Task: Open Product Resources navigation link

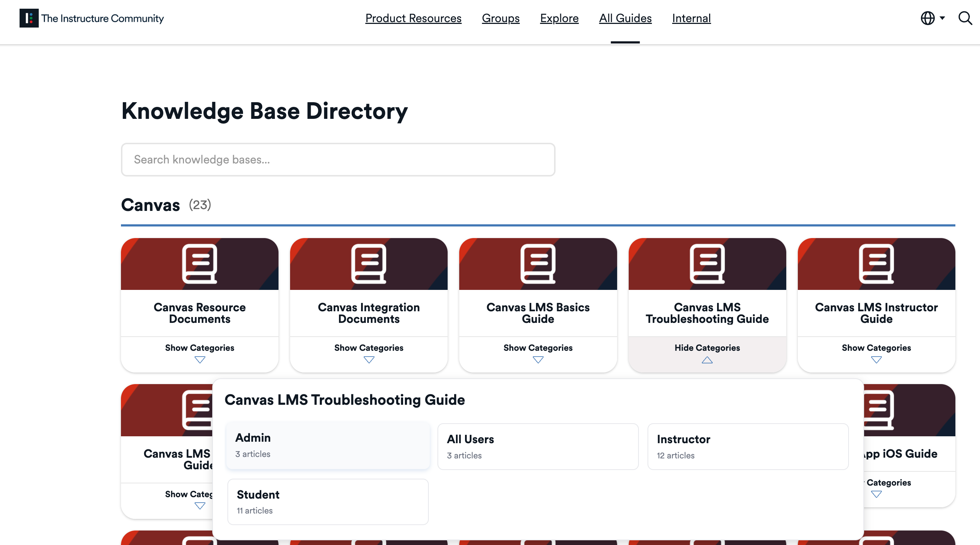Action: tap(413, 18)
